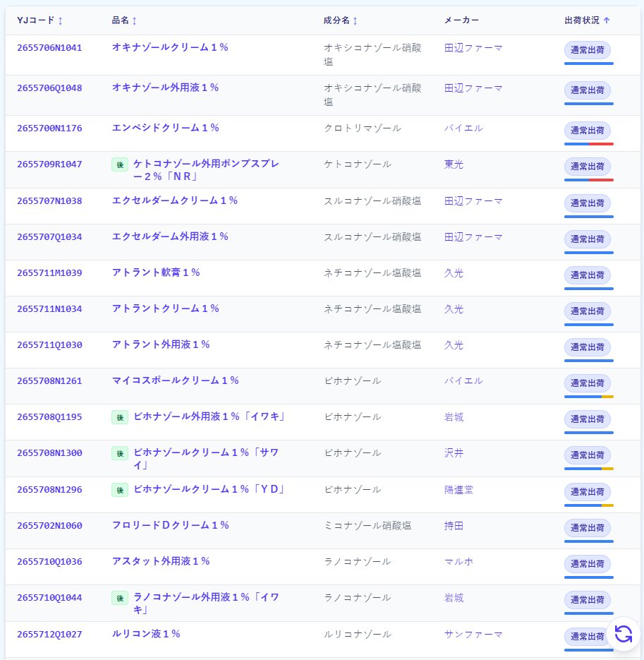
Task: Open product エンペシドクリーム１％
Action: (x=165, y=128)
